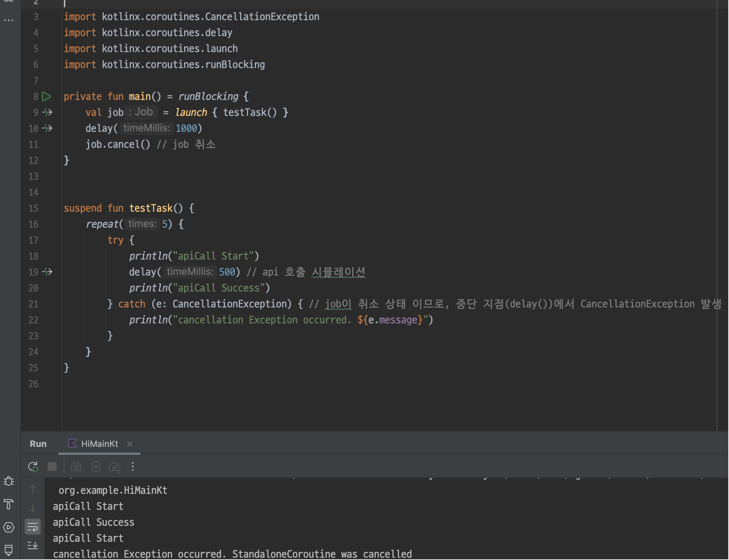
Task: Click the down arrow in the console sidebar
Action: point(33,508)
